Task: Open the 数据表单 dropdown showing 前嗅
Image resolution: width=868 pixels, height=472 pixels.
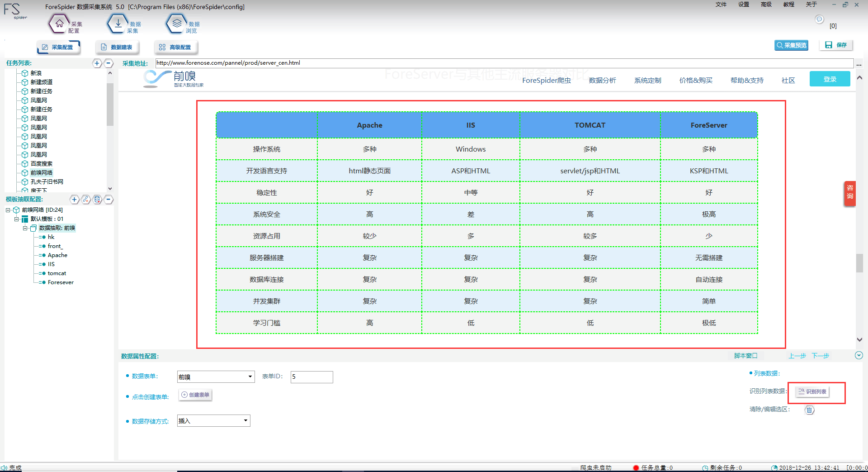Action: point(216,377)
